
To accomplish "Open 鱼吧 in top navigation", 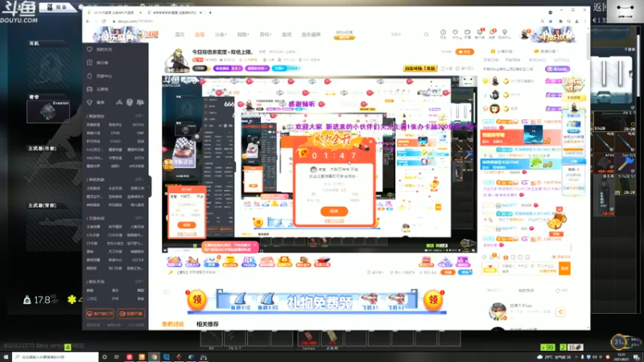I will [287, 35].
